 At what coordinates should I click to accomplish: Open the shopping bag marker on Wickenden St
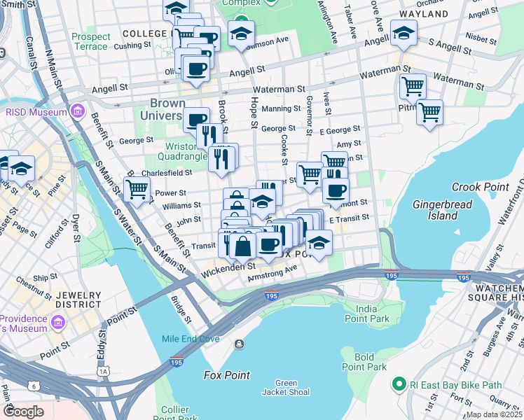click(x=243, y=248)
